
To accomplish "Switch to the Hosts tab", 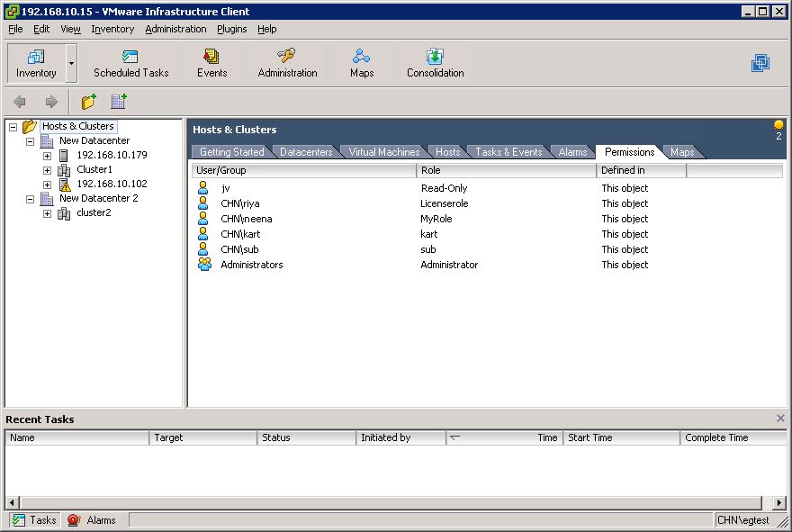I will 447,152.
